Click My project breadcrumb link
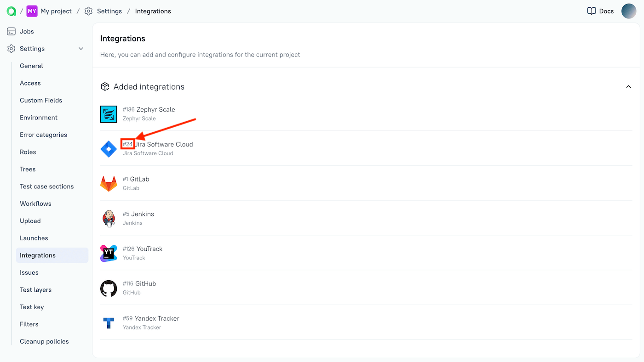The height and width of the screenshot is (362, 644). pos(56,11)
